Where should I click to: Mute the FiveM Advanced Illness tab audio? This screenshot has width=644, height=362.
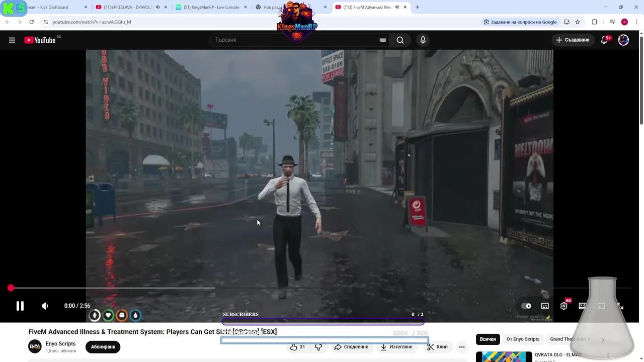click(397, 7)
